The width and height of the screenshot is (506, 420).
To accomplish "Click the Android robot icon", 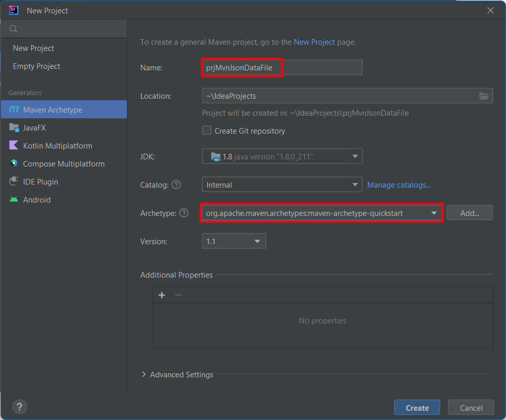I will point(14,199).
